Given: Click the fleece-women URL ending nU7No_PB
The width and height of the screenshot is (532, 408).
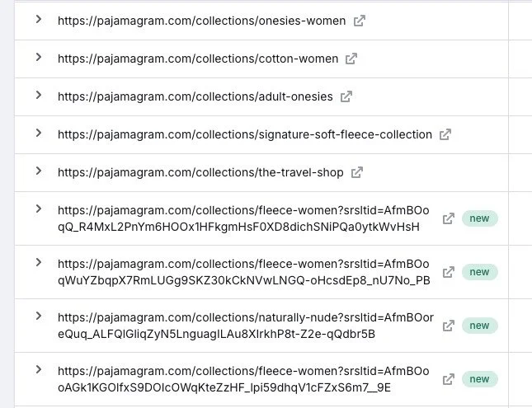Looking at the screenshot, I should click(244, 272).
